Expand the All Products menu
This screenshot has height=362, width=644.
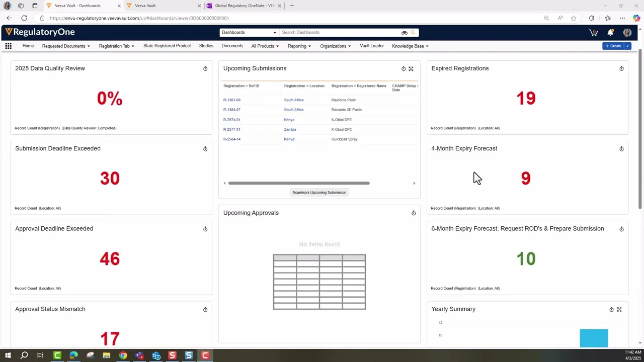pyautogui.click(x=265, y=46)
